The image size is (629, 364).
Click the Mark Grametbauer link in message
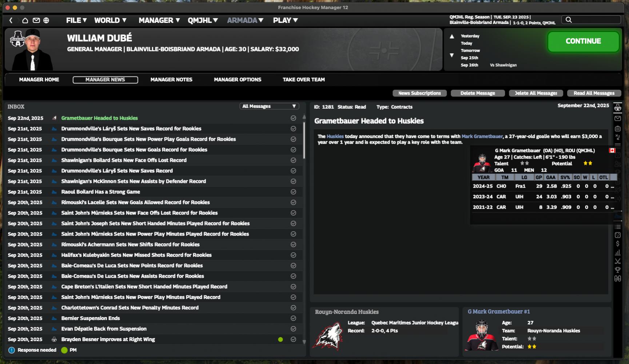pyautogui.click(x=482, y=136)
